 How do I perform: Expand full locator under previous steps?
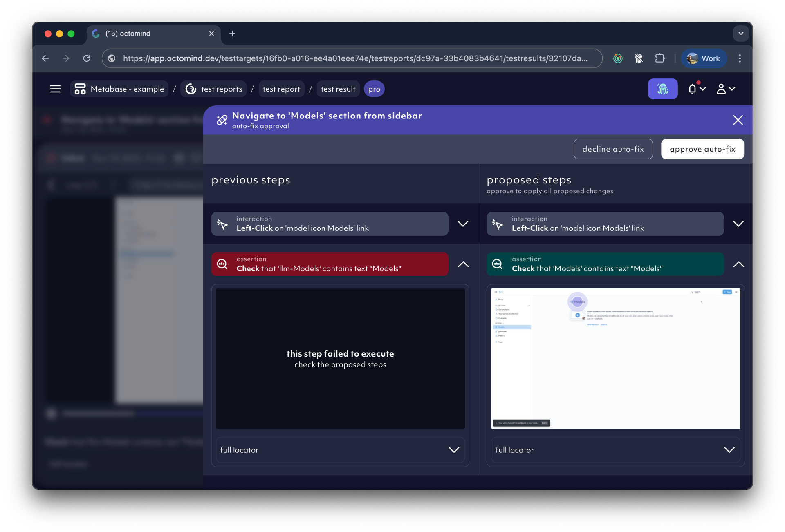(454, 450)
